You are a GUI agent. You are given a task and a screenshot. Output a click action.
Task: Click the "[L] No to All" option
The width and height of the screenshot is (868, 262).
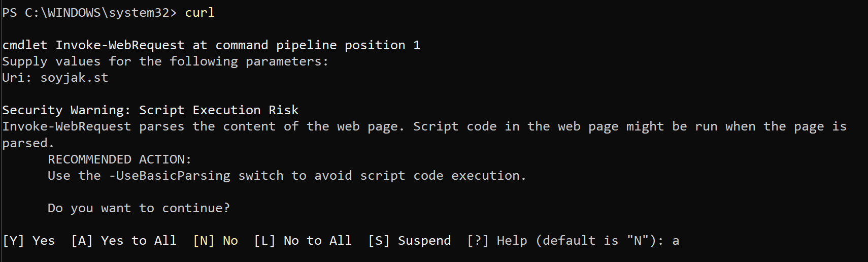[303, 241]
